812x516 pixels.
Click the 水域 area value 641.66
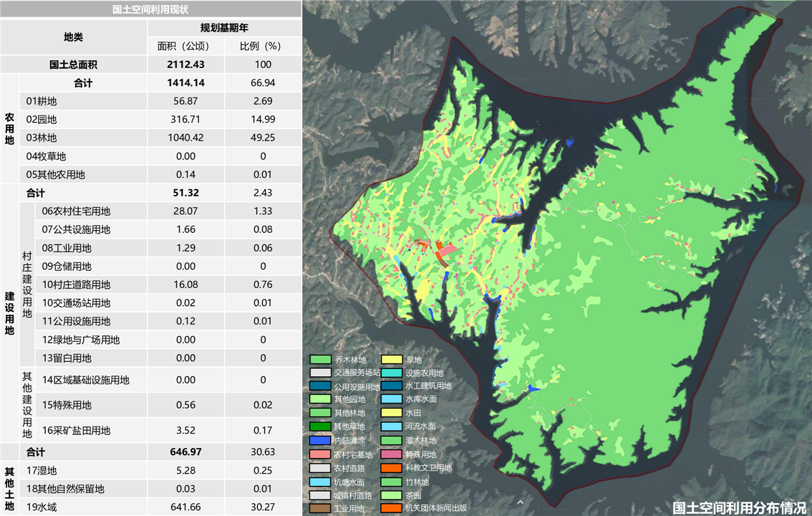pyautogui.click(x=185, y=507)
